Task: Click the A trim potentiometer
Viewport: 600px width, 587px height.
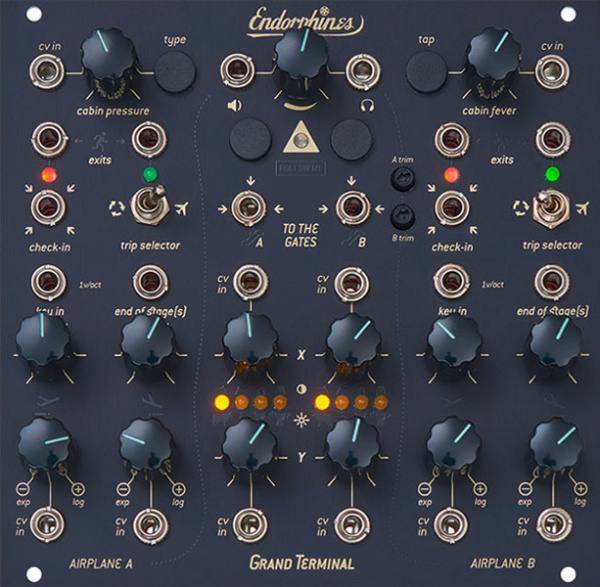Action: pos(402,179)
